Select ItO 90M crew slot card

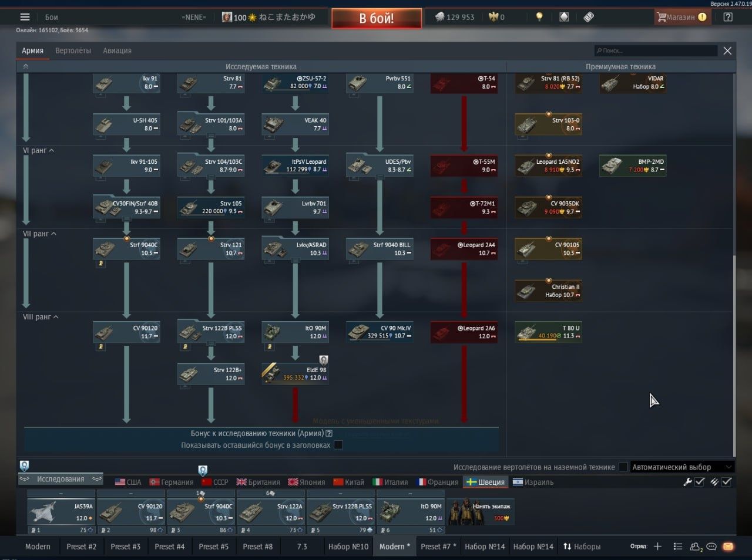(x=411, y=511)
